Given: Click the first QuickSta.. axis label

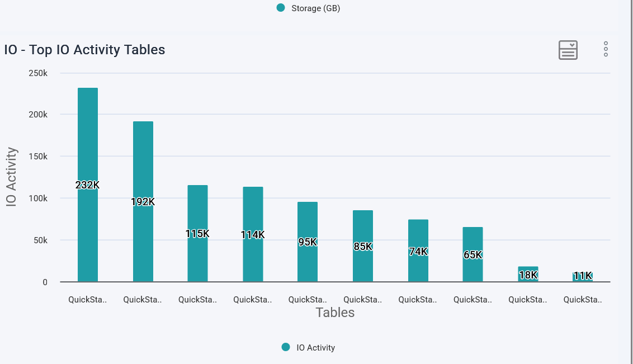Looking at the screenshot, I should (87, 300).
